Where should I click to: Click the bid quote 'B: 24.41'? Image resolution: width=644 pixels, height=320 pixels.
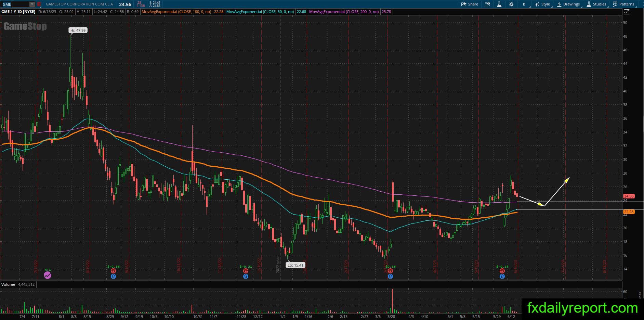click(155, 3)
